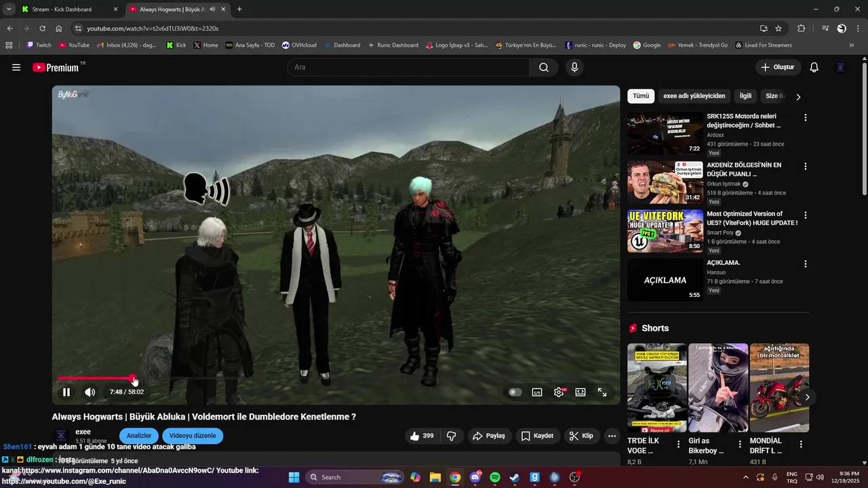Show next shorts with the arrow
This screenshot has height=488, width=868.
[807, 397]
